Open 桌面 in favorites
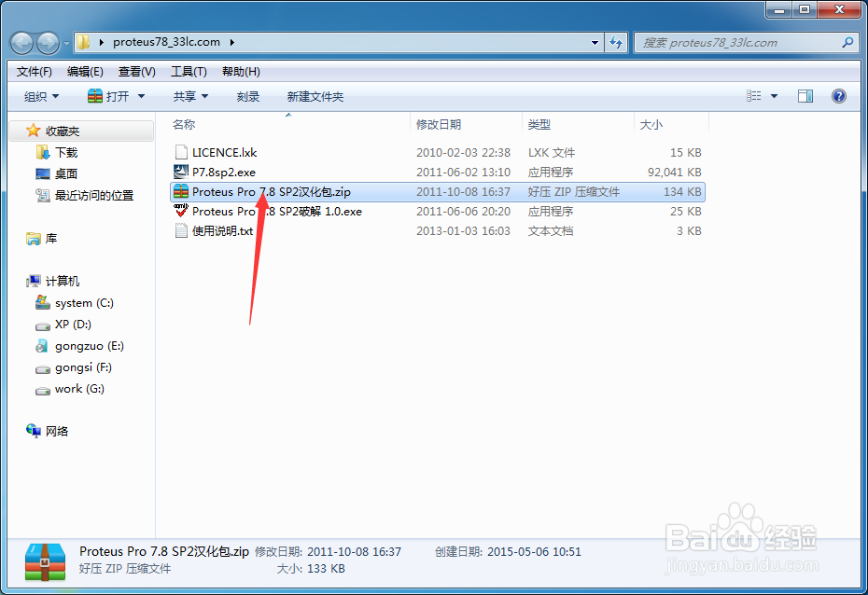 (66, 173)
